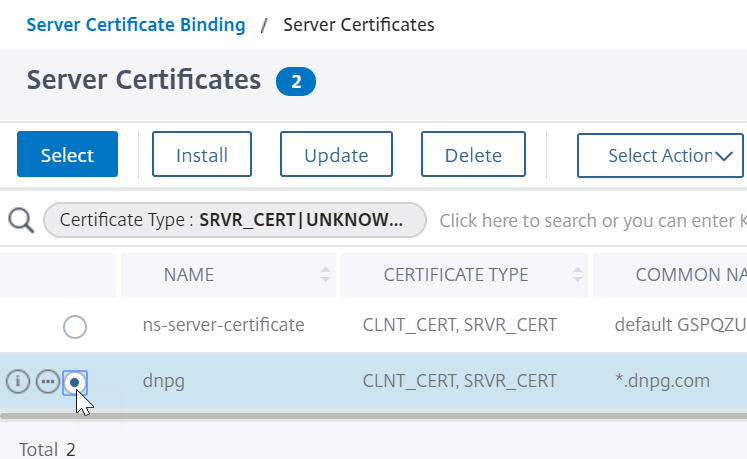Click in the search filter input field
The width and height of the screenshot is (747, 459).
pyautogui.click(x=593, y=221)
